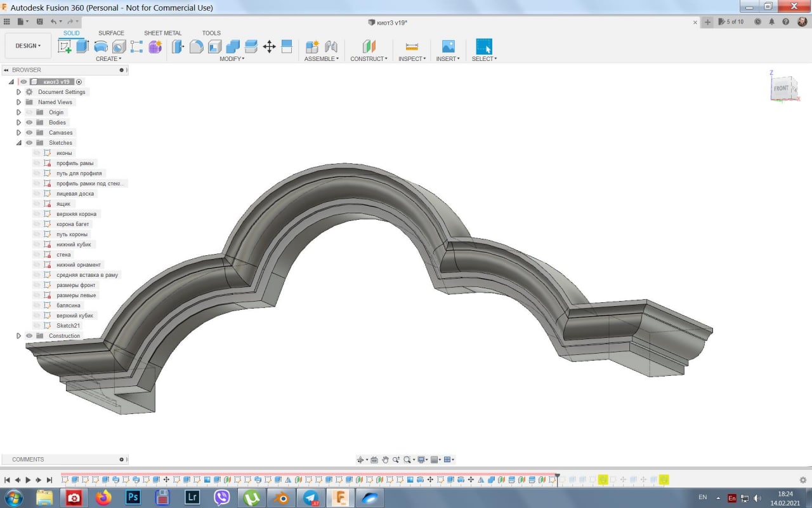
Task: Select the Combine tool
Action: 233,46
